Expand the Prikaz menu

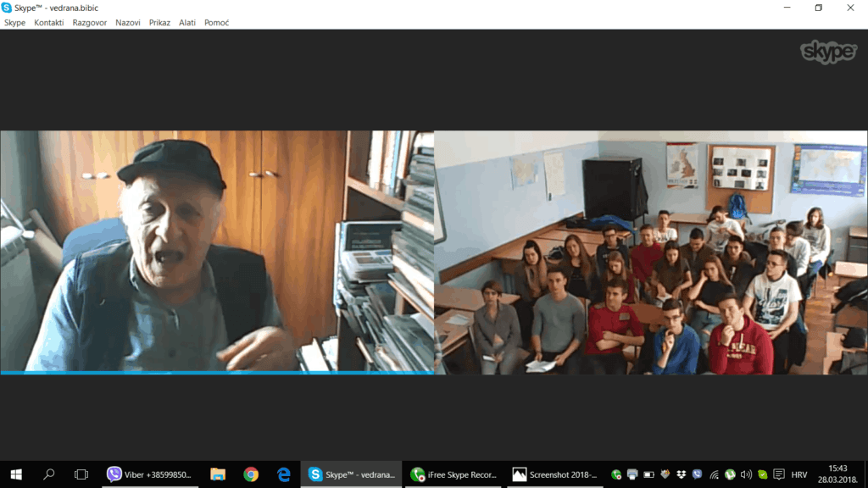pos(159,23)
